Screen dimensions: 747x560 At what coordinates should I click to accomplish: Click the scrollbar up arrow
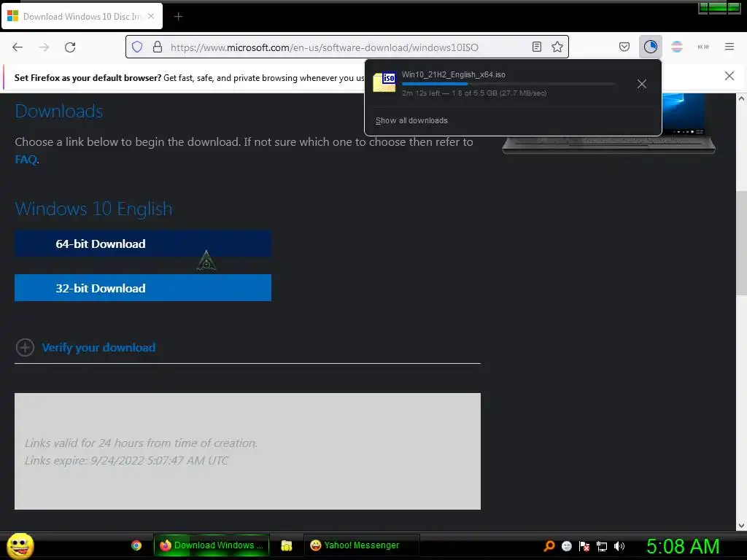[741, 98]
